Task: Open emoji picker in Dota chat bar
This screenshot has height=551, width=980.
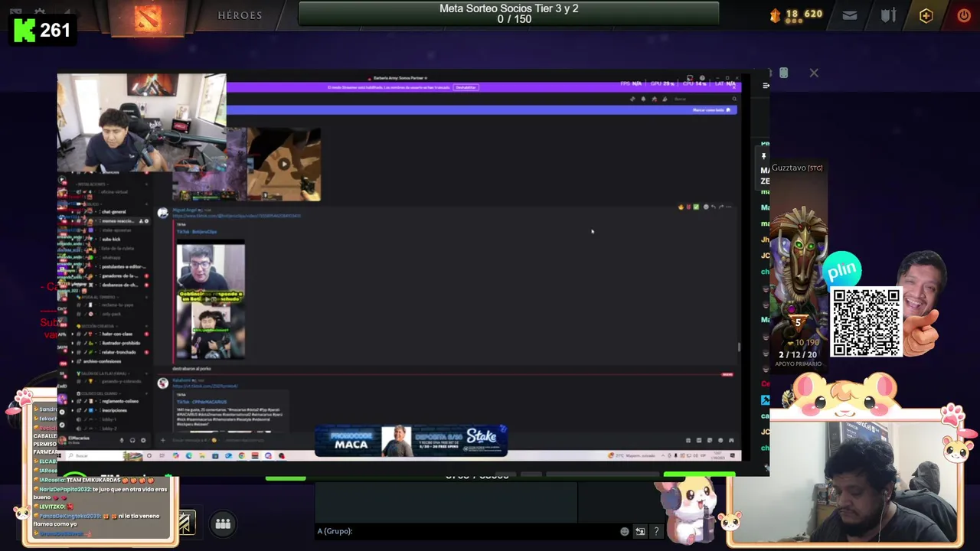Action: pos(625,531)
